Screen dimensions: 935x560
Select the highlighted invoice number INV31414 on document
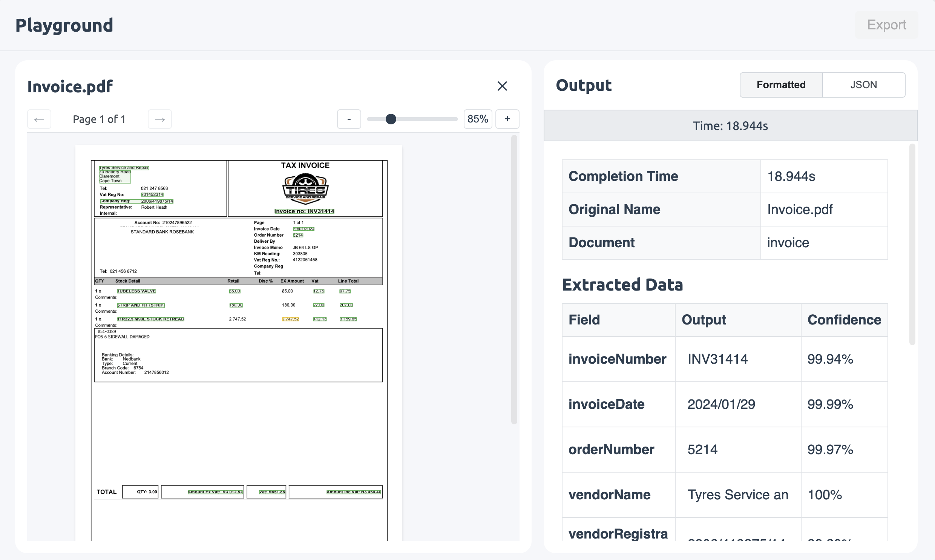304,211
